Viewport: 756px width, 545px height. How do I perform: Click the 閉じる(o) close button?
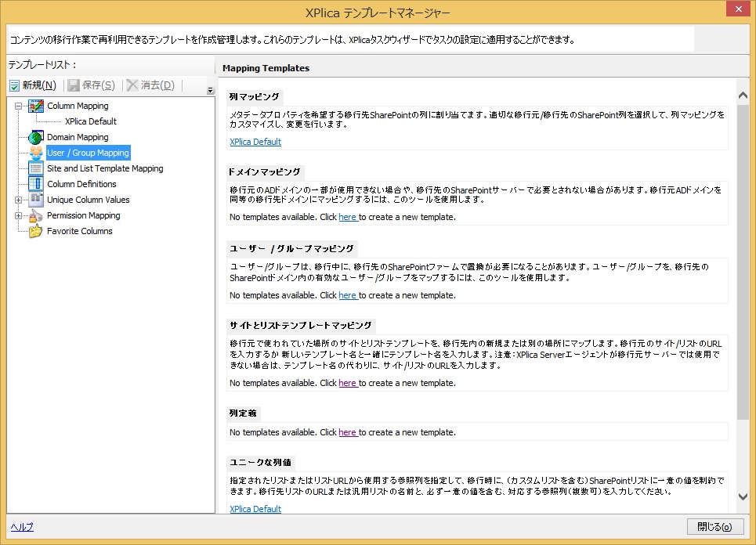click(x=715, y=527)
